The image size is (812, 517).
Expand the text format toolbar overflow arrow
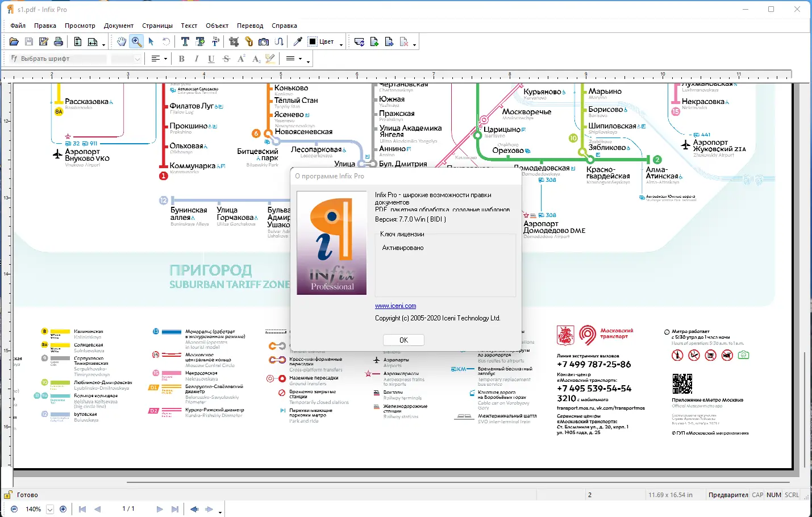tap(308, 61)
